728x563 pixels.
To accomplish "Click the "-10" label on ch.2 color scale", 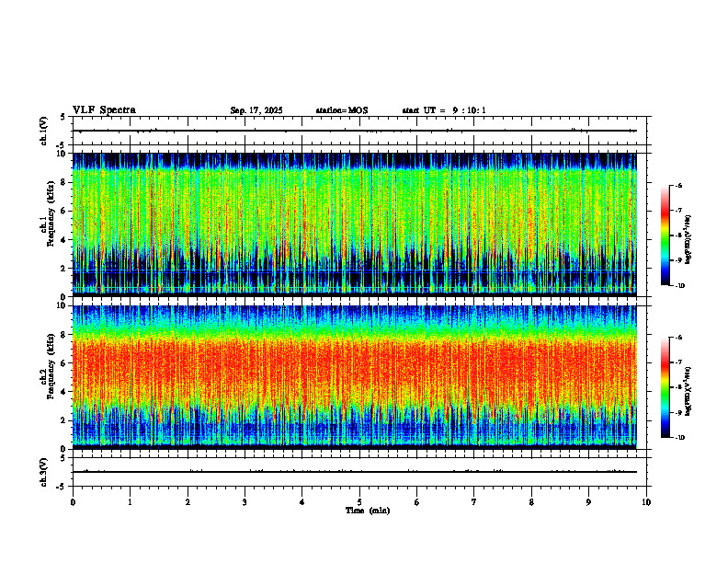I will [x=679, y=438].
